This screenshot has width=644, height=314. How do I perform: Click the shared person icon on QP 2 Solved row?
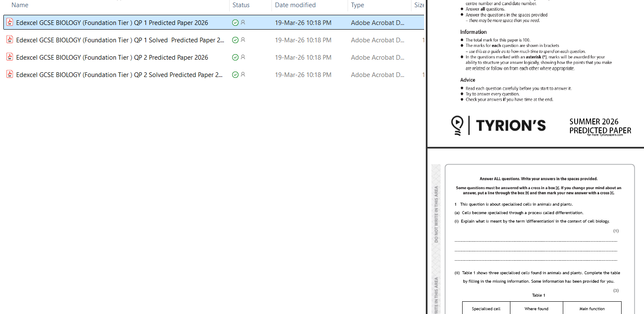tap(243, 74)
